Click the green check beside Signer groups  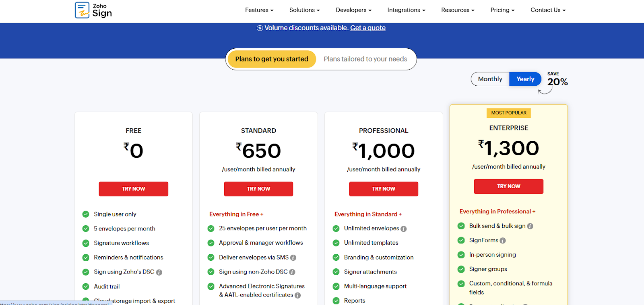[461, 269]
